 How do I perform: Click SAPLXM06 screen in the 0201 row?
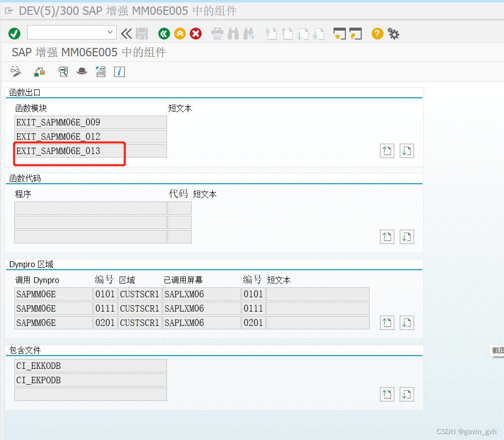point(202,323)
